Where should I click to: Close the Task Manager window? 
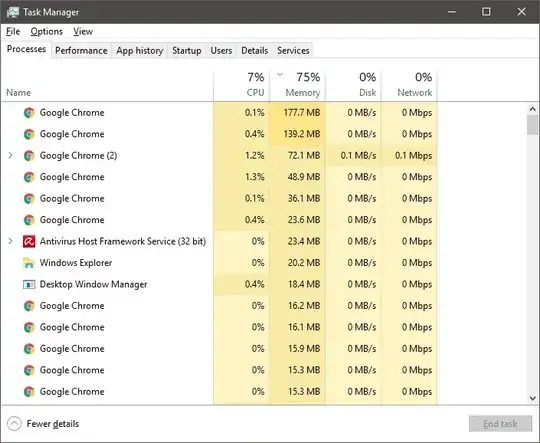click(521, 12)
